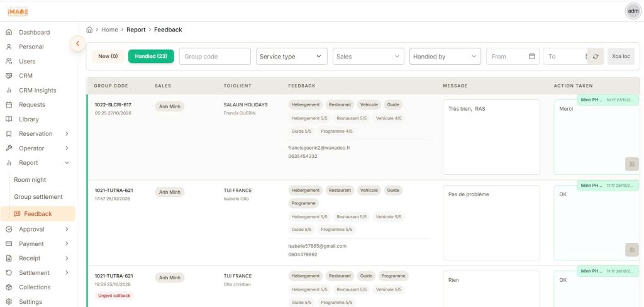Click email isabelle57865@gmail.com

318,246
